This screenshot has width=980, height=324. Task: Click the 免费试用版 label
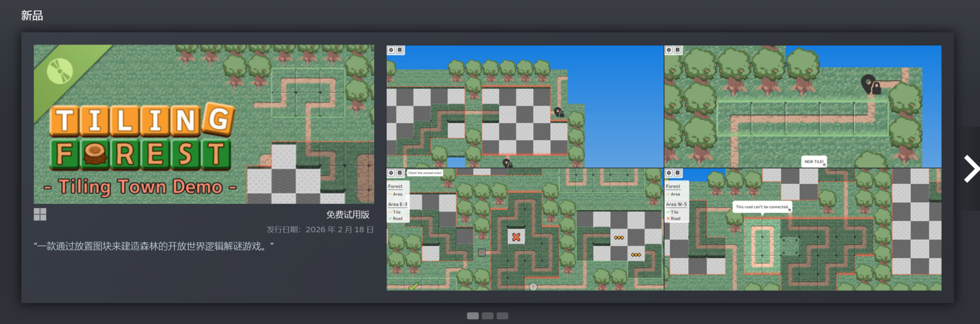click(x=347, y=214)
